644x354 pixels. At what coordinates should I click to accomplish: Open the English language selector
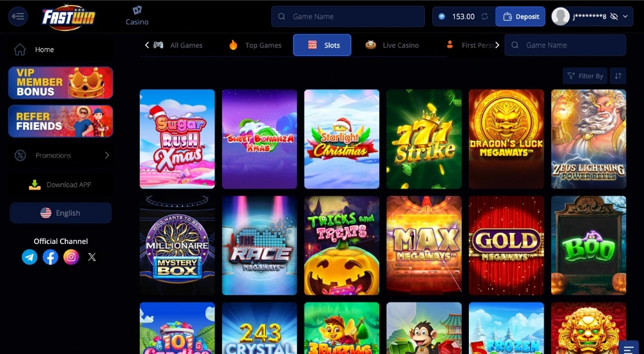click(61, 213)
